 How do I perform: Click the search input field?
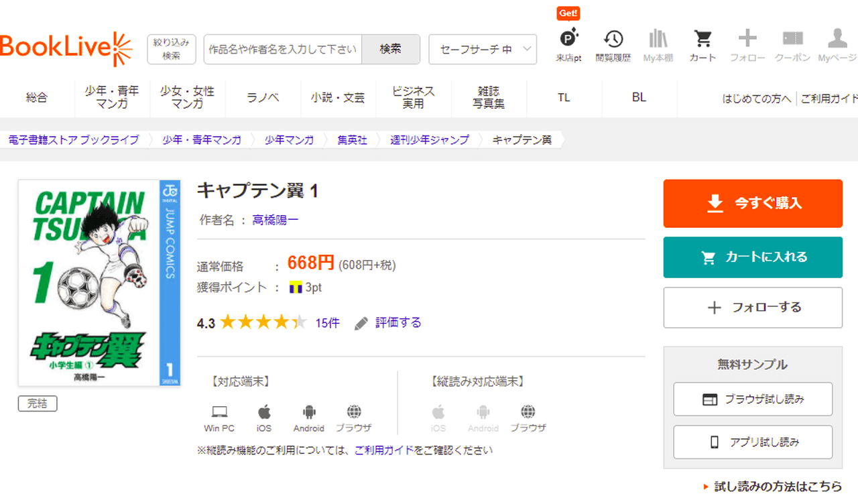282,50
